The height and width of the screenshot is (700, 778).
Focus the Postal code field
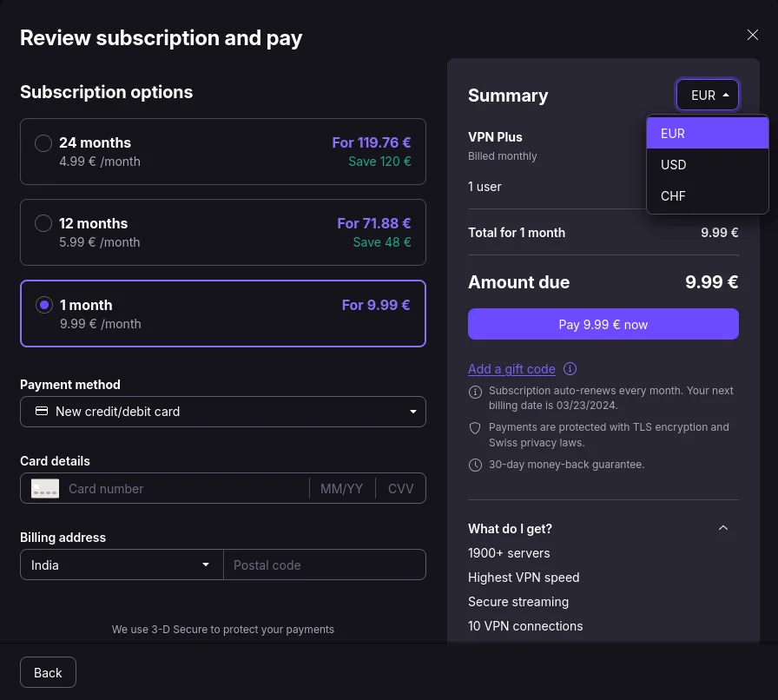pyautogui.click(x=325, y=565)
